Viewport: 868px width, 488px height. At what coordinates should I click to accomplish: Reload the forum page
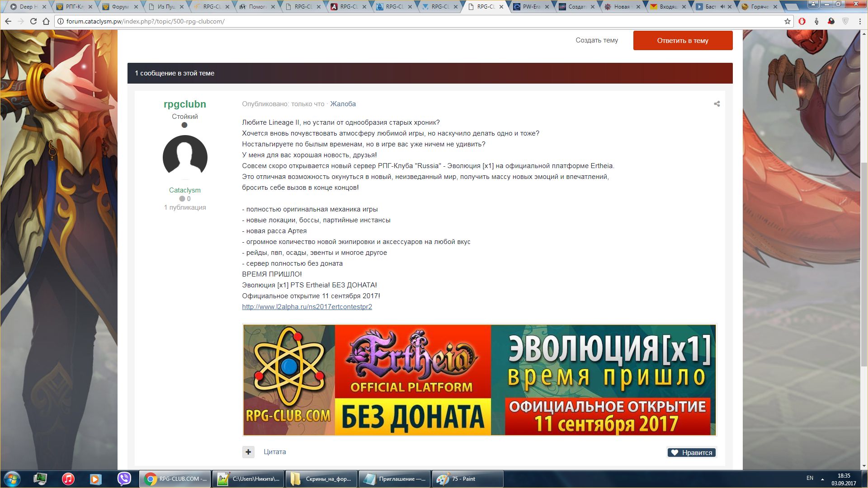click(x=33, y=21)
